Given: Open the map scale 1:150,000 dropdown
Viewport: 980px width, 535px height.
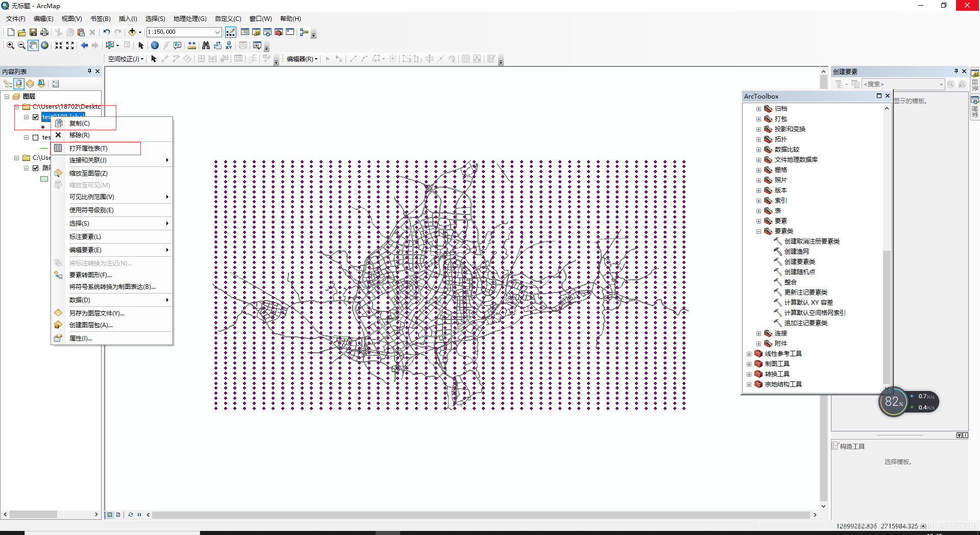Looking at the screenshot, I should (x=217, y=32).
